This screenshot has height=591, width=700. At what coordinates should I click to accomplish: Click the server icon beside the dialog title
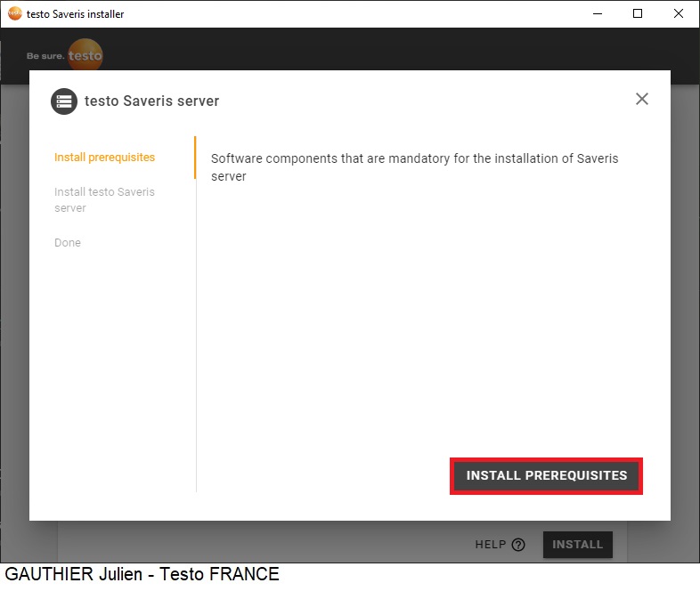[x=64, y=101]
